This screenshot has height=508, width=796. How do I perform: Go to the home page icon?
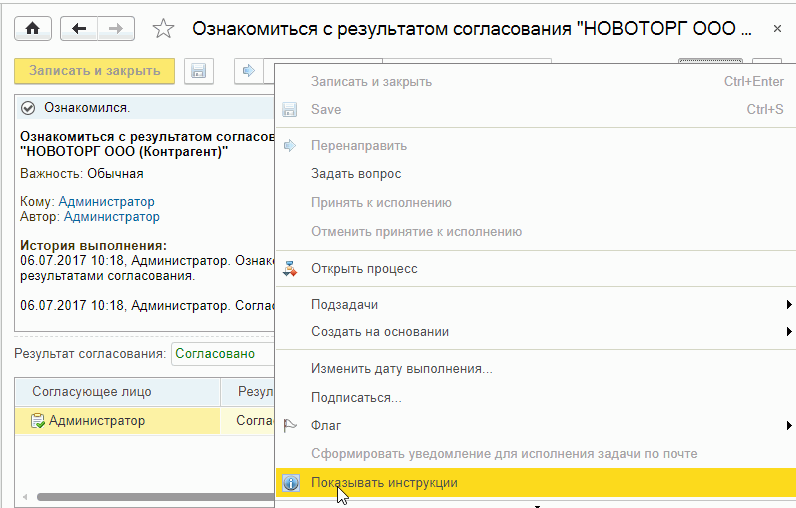pyautogui.click(x=32, y=28)
